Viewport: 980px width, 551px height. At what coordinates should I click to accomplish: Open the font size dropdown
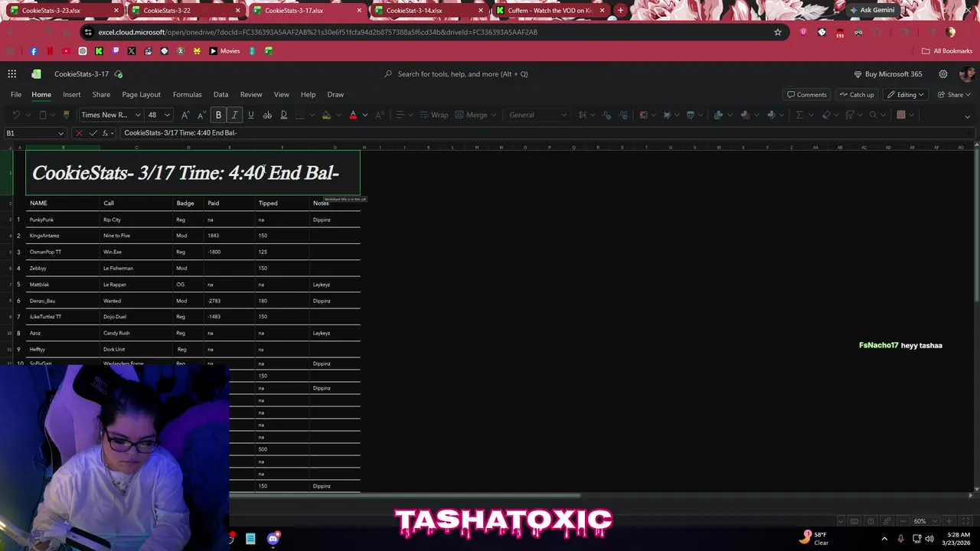[x=167, y=115]
